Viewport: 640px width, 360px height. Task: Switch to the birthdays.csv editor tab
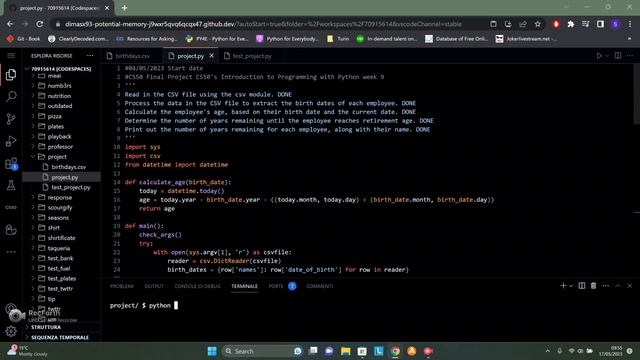coord(132,56)
